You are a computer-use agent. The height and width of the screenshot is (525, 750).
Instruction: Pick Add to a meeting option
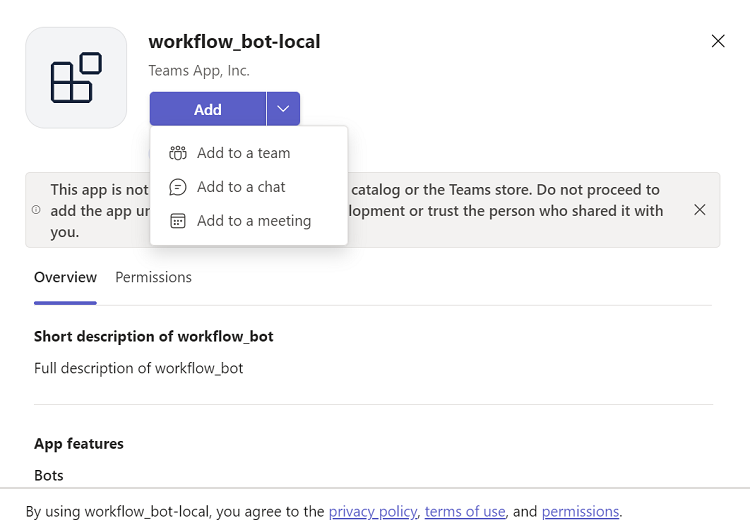click(x=254, y=221)
